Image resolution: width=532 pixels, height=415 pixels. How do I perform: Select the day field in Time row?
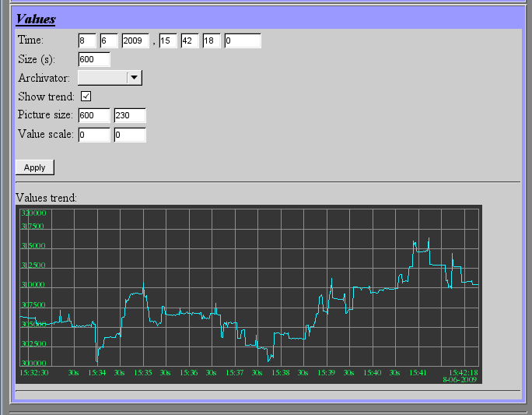[86, 40]
